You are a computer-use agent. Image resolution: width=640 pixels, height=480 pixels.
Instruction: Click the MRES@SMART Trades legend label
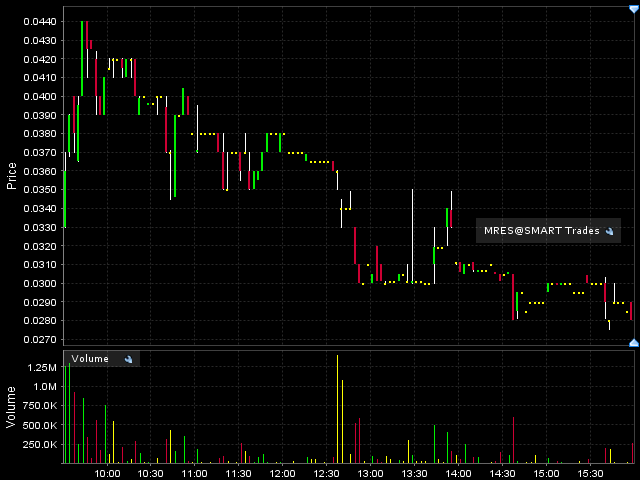pyautogui.click(x=541, y=231)
